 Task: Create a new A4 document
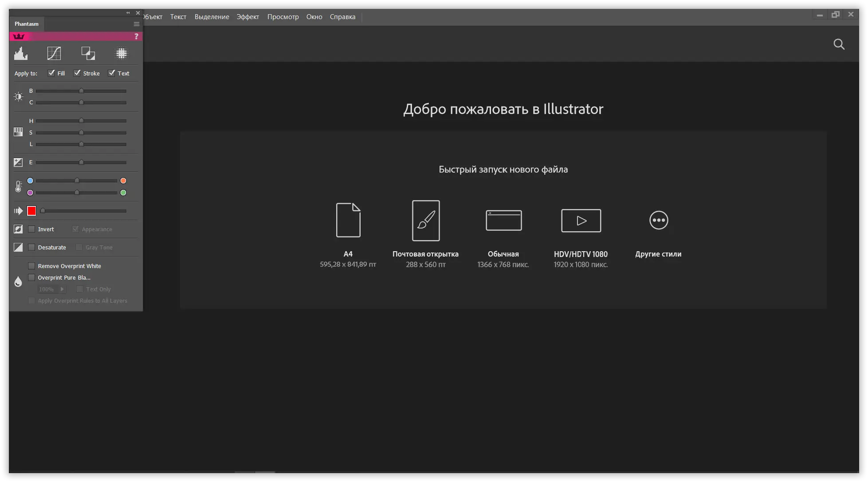click(348, 221)
